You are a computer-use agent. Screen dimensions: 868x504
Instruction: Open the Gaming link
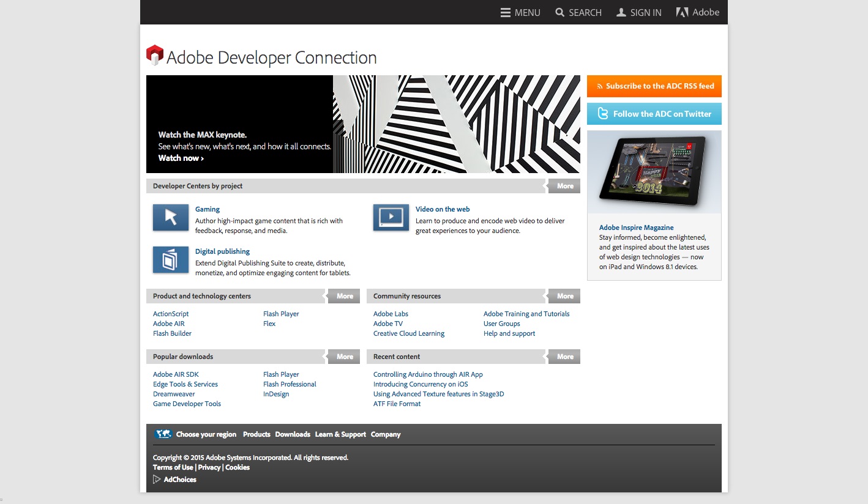coord(208,209)
